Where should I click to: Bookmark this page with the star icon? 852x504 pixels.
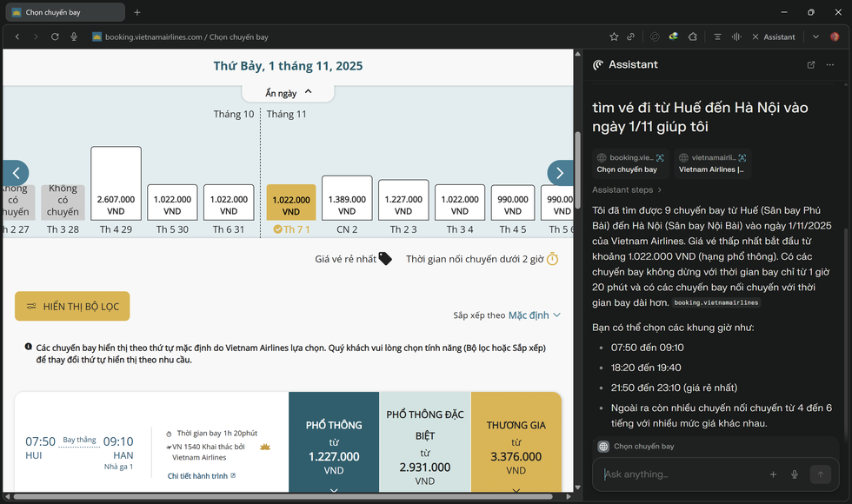[614, 36]
